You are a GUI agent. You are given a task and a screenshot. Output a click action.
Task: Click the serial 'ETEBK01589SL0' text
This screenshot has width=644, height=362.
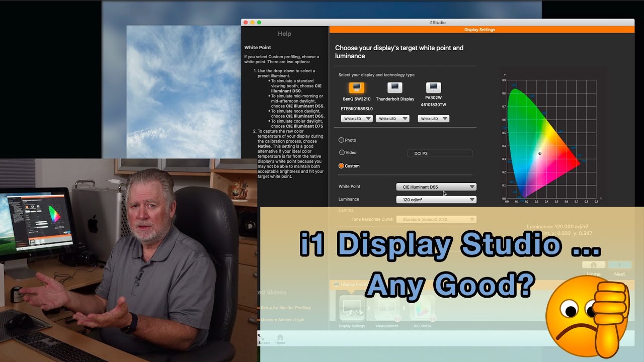click(x=357, y=109)
